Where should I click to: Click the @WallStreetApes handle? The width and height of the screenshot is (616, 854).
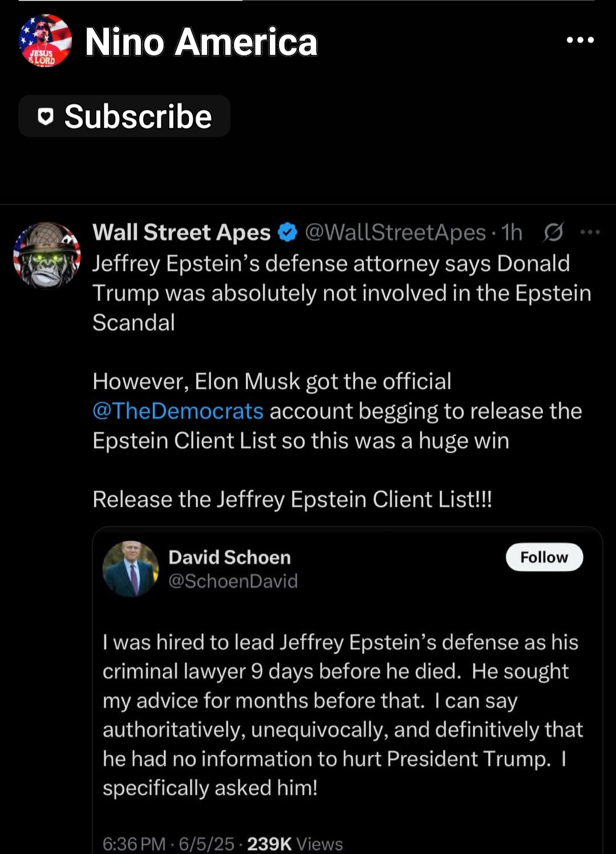coord(395,232)
